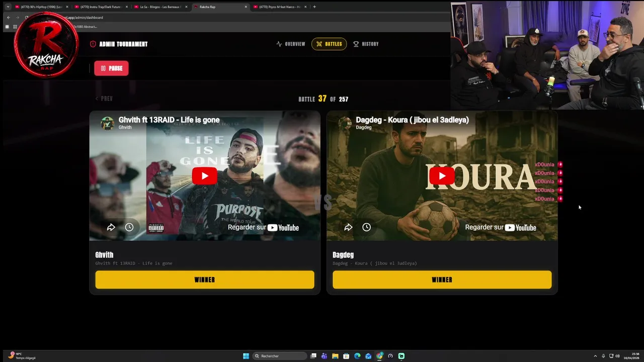The image size is (644, 362).
Task: Open the video title 'Dagdeg - Koura ( jibou el 3adleya)'
Action: [x=412, y=120]
